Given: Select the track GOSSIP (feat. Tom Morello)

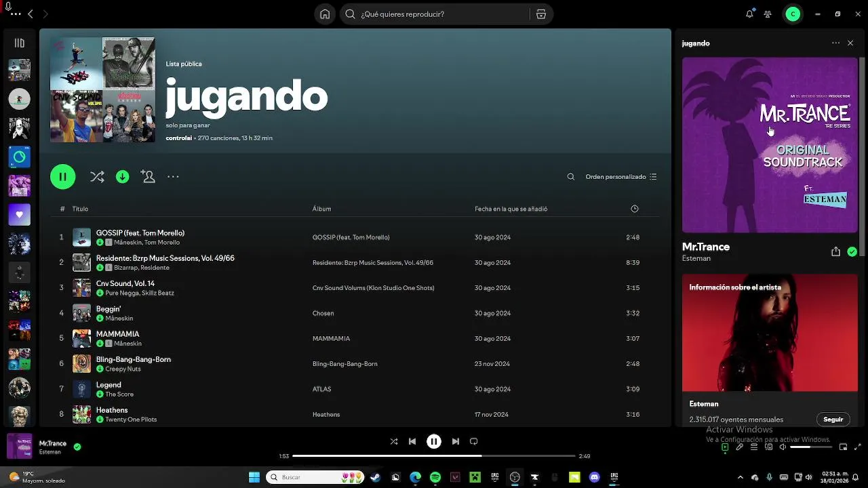Looking at the screenshot, I should (140, 233).
